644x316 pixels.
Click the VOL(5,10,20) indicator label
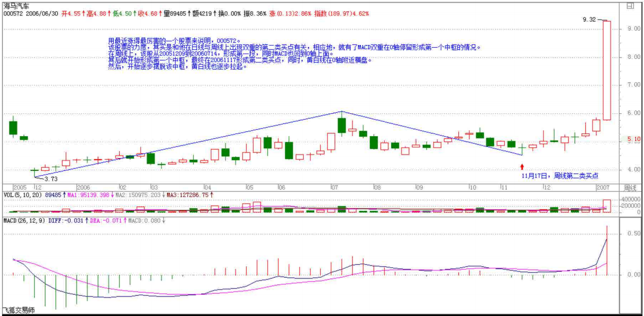coord(21,195)
